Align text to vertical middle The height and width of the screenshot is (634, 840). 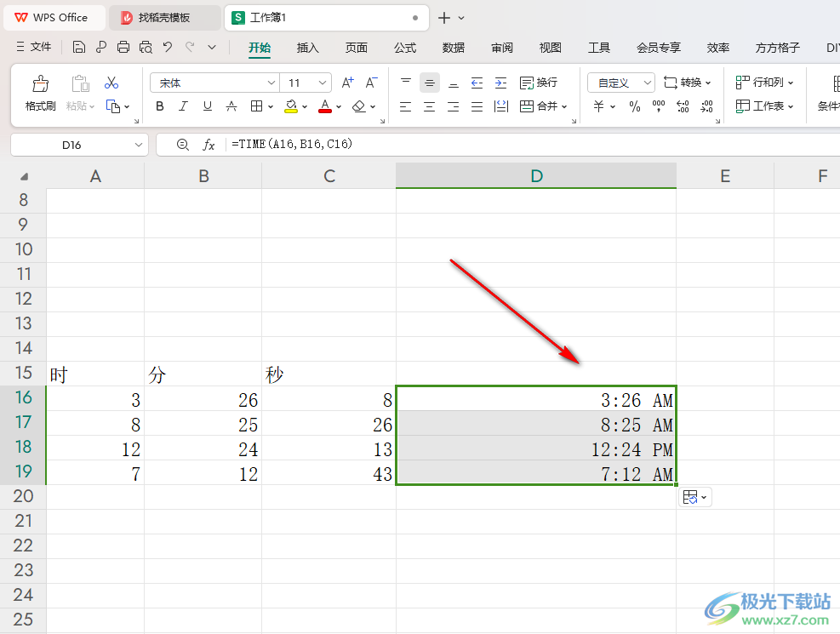click(430, 83)
